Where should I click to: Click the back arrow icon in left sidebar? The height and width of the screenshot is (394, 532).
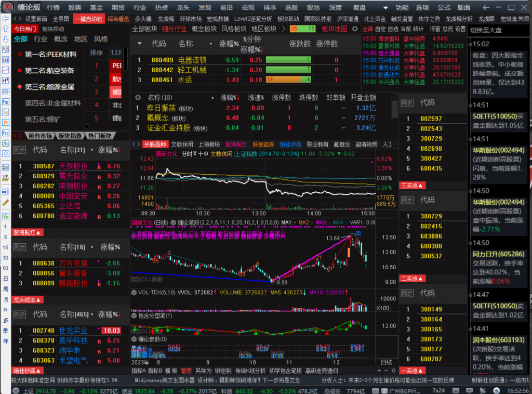coord(5,18)
